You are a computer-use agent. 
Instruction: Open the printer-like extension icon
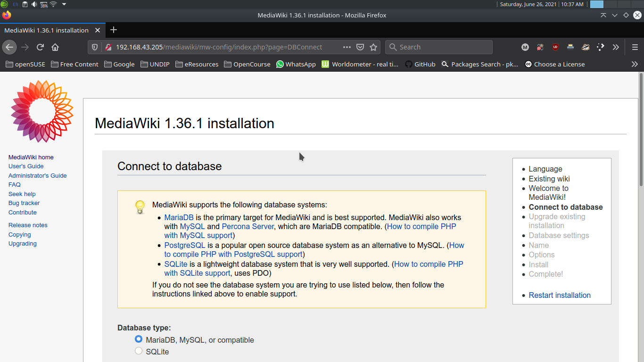tap(570, 47)
